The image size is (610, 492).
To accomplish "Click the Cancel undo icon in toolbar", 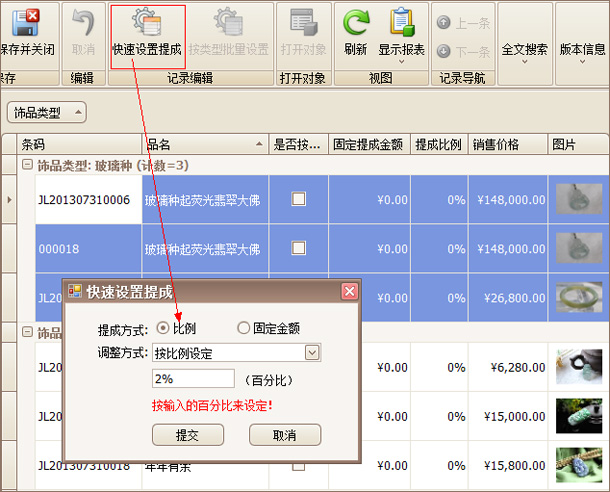I will point(83,23).
